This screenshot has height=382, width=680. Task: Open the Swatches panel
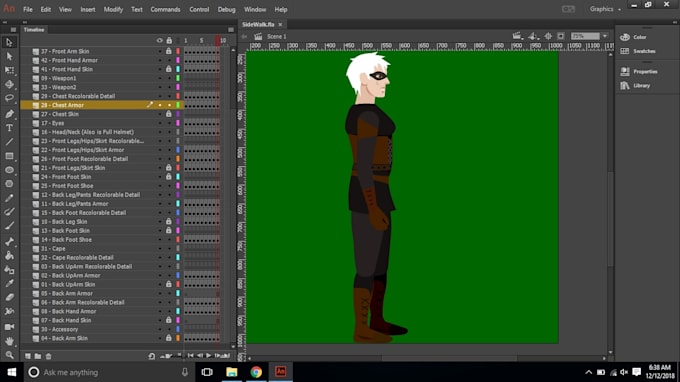point(638,51)
